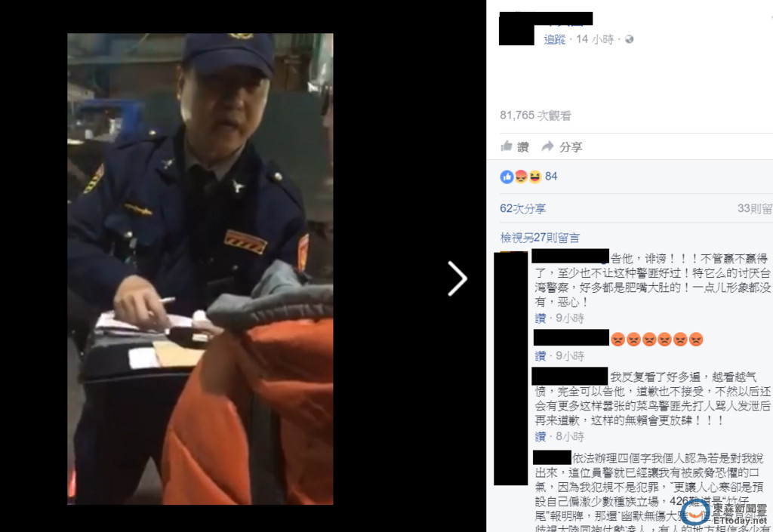Click the blue like reaction icon
The width and height of the screenshot is (773, 532).
pos(507,177)
